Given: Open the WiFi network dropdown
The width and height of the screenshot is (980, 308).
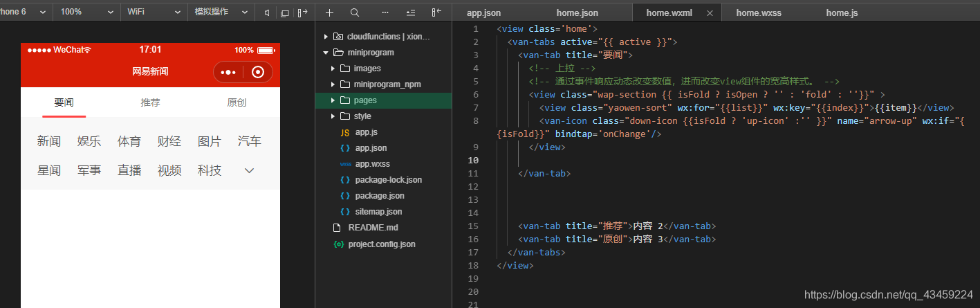Looking at the screenshot, I should click(x=153, y=12).
